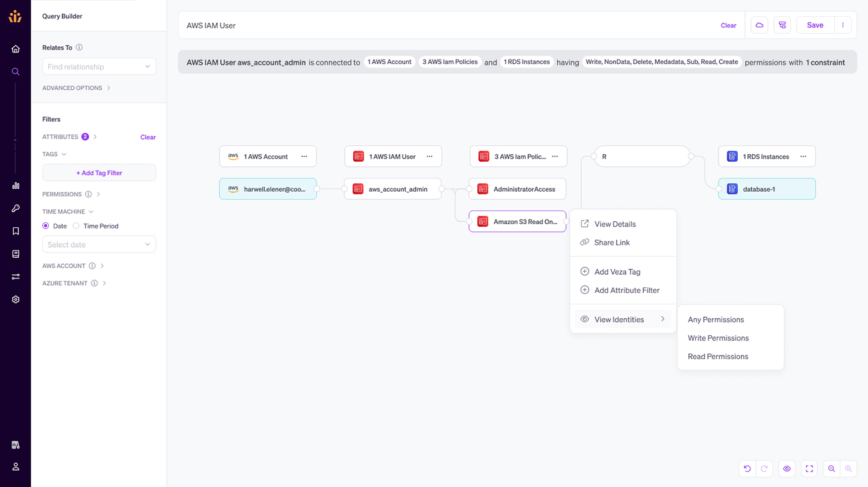Open the 1 RDS Instances column ellipsis menu
This screenshot has width=868, height=487.
point(804,157)
